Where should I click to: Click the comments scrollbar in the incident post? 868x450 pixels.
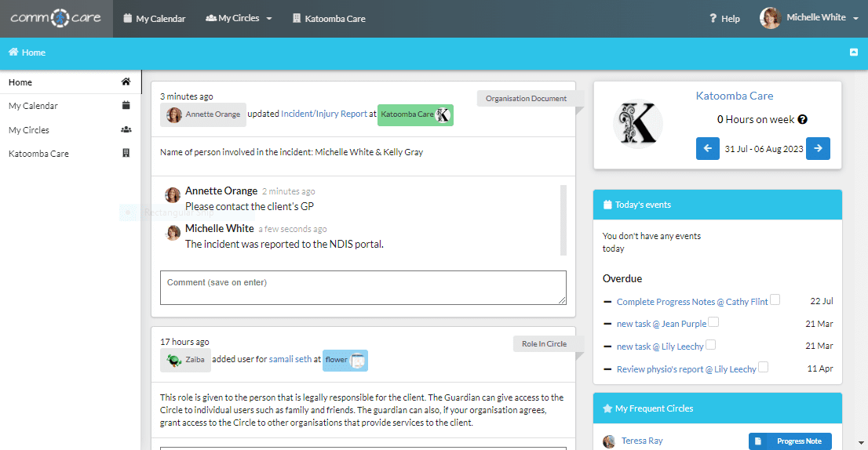coord(563,220)
